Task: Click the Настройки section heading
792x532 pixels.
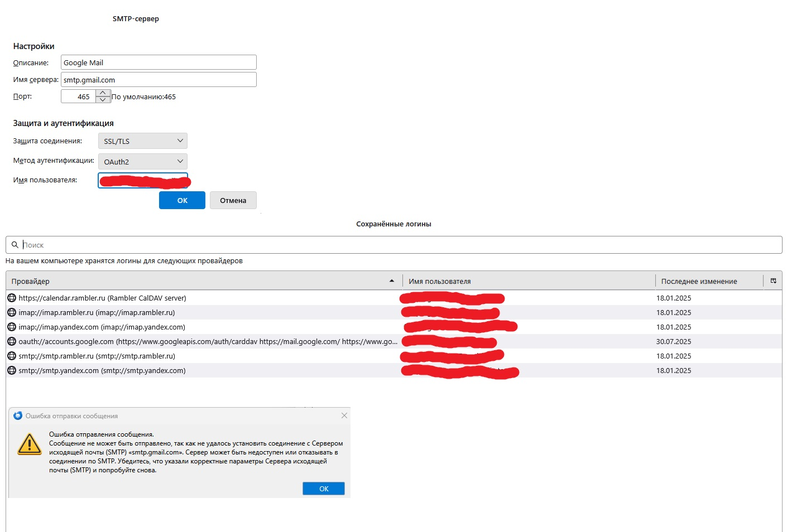Action: coord(33,46)
